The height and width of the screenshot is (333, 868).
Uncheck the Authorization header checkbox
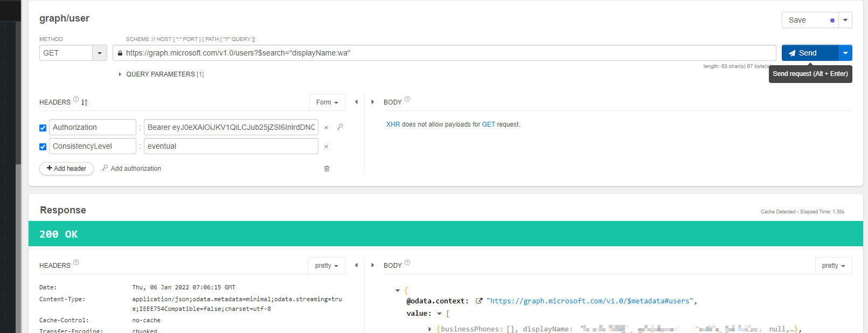(x=43, y=128)
